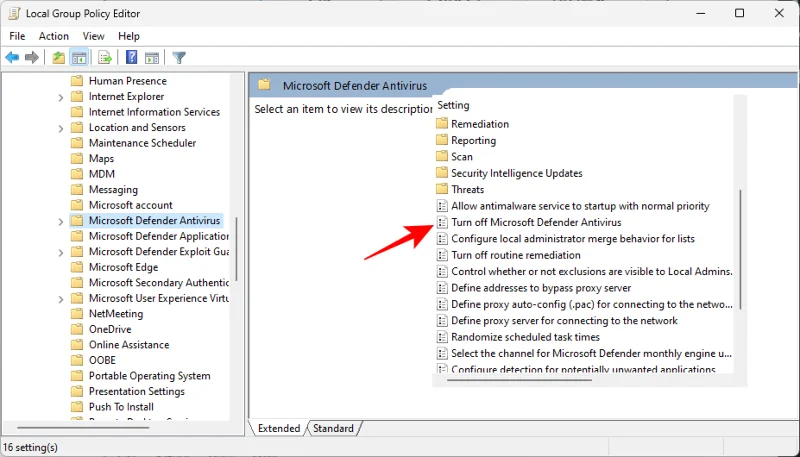Select Control whether exclusions are visible setting

[592, 271]
